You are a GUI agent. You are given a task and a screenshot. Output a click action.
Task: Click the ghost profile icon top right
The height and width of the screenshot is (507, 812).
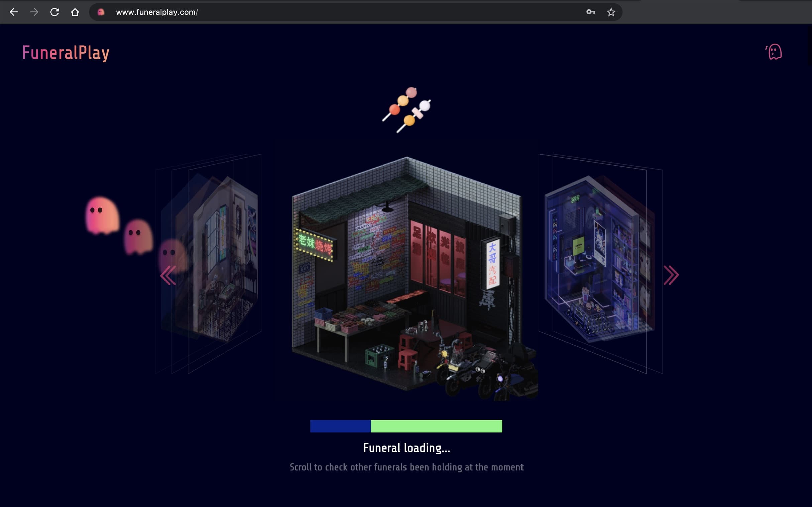tap(774, 52)
